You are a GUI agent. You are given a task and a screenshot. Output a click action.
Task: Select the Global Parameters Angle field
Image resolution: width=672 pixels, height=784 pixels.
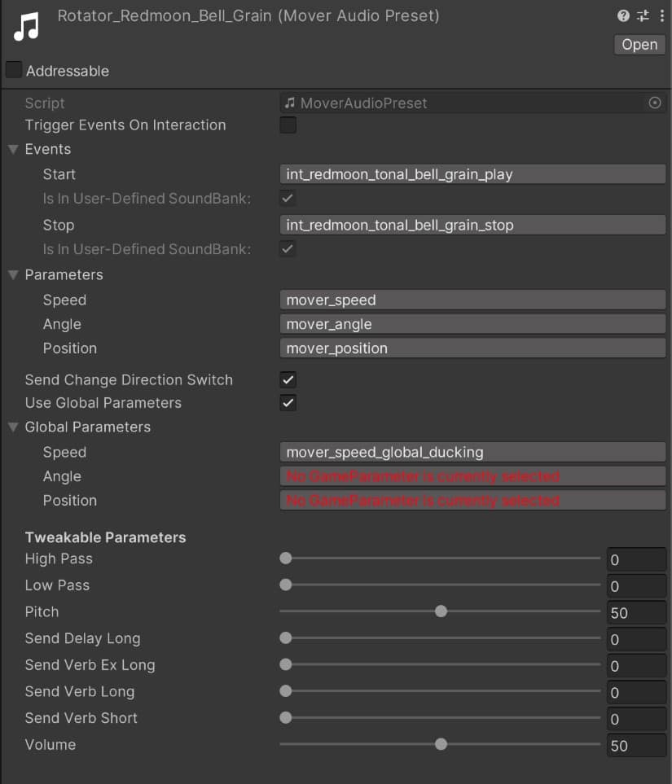[x=472, y=476]
